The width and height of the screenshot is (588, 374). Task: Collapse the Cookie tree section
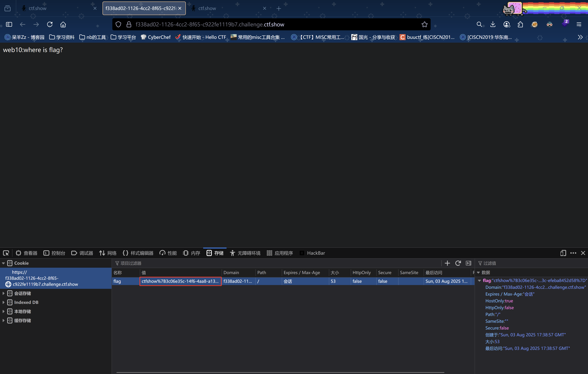(x=3, y=263)
